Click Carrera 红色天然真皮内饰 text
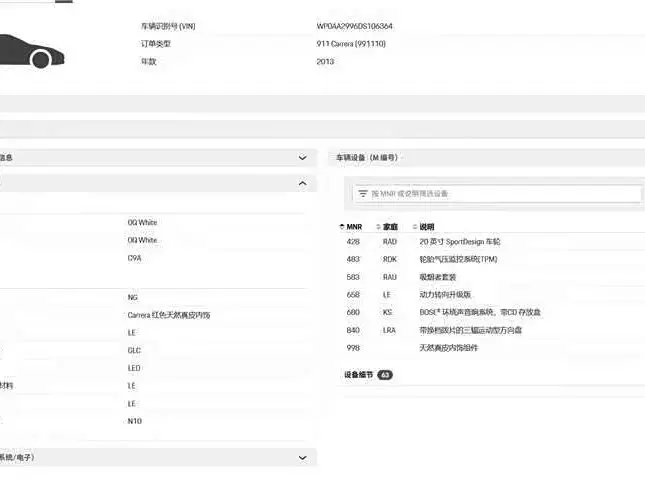The width and height of the screenshot is (645, 484). [169, 315]
